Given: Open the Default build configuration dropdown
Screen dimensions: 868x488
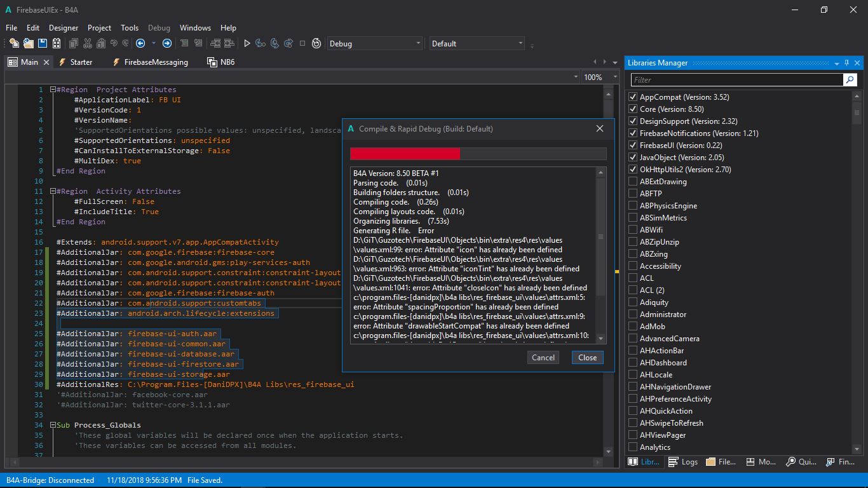Looking at the screenshot, I should tap(477, 43).
